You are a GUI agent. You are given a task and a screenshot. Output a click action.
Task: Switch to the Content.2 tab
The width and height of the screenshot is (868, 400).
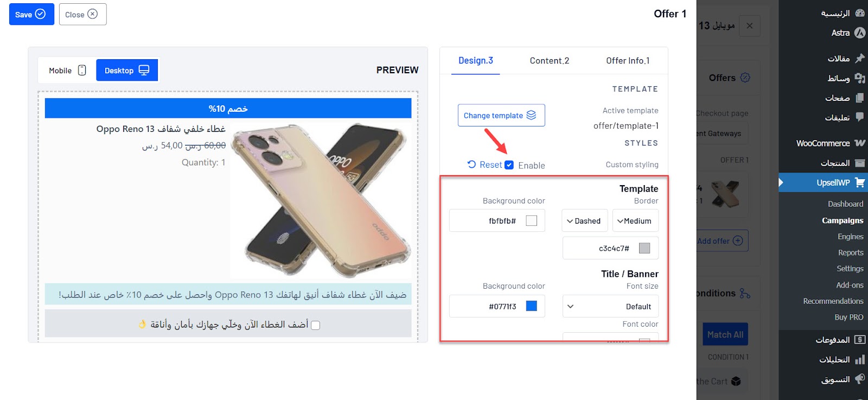pos(550,61)
